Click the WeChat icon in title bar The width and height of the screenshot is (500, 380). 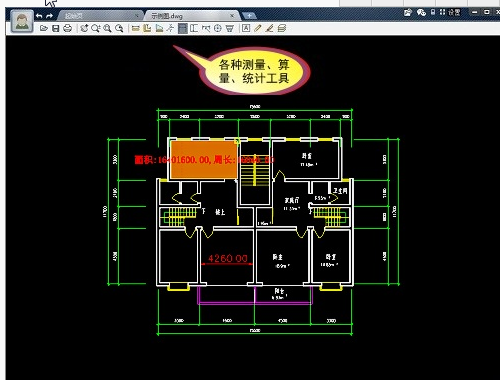(x=421, y=12)
